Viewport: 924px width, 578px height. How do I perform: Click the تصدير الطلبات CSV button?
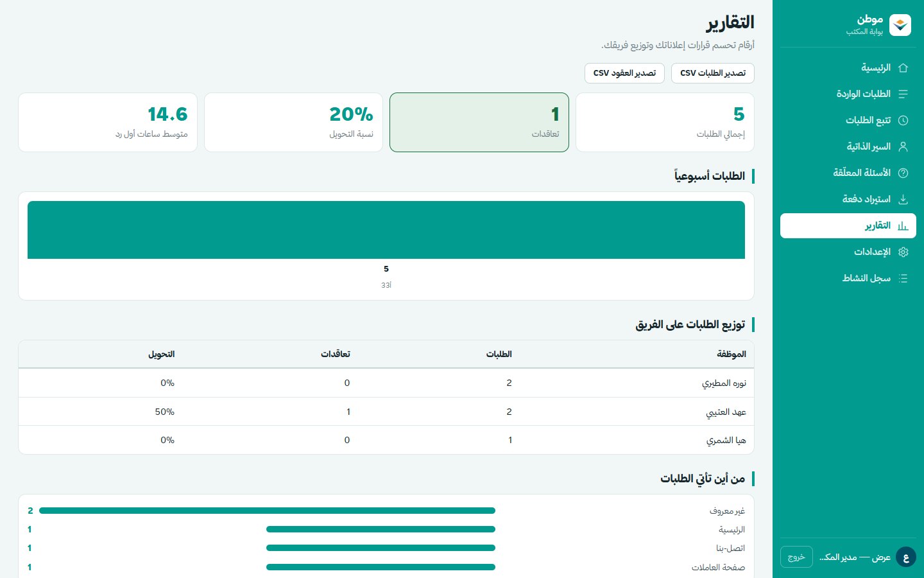[x=713, y=73]
